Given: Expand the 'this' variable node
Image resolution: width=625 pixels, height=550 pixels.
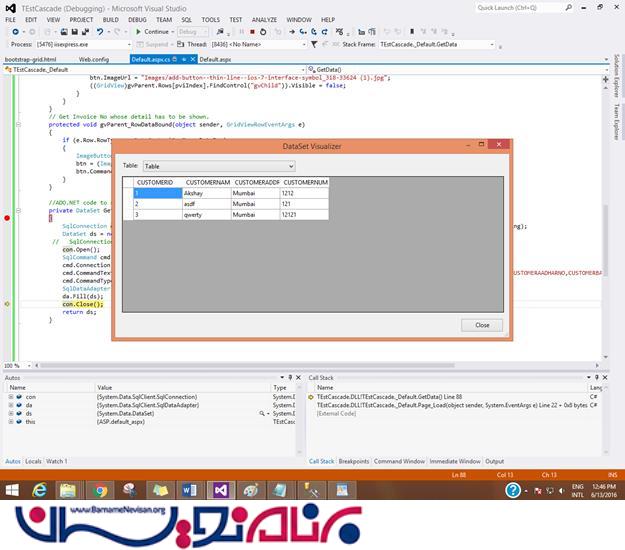Looking at the screenshot, I should 9,422.
